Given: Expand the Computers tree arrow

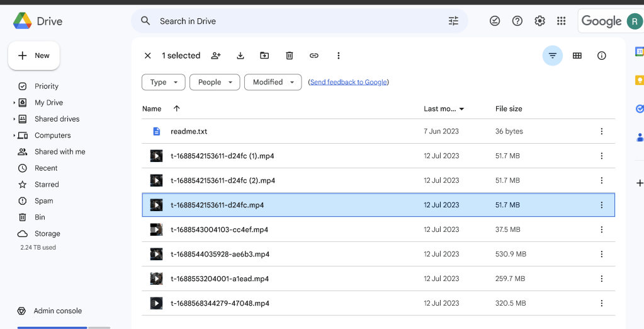Looking at the screenshot, I should point(14,136).
